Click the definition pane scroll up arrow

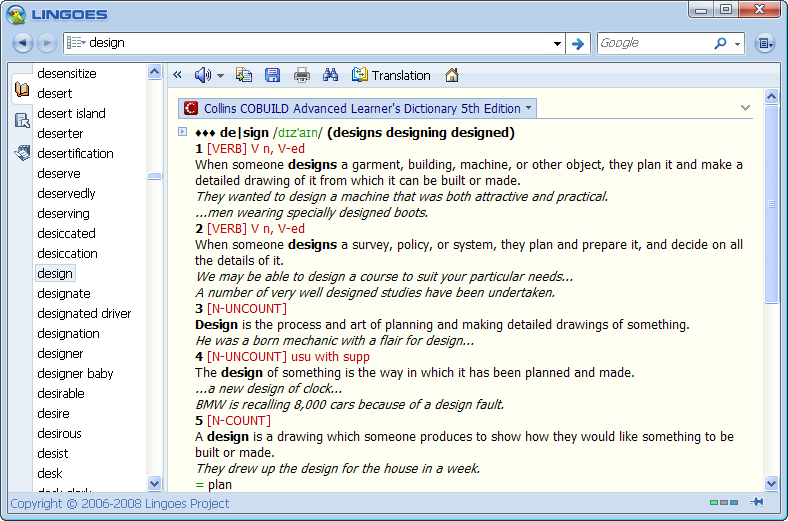click(x=771, y=96)
